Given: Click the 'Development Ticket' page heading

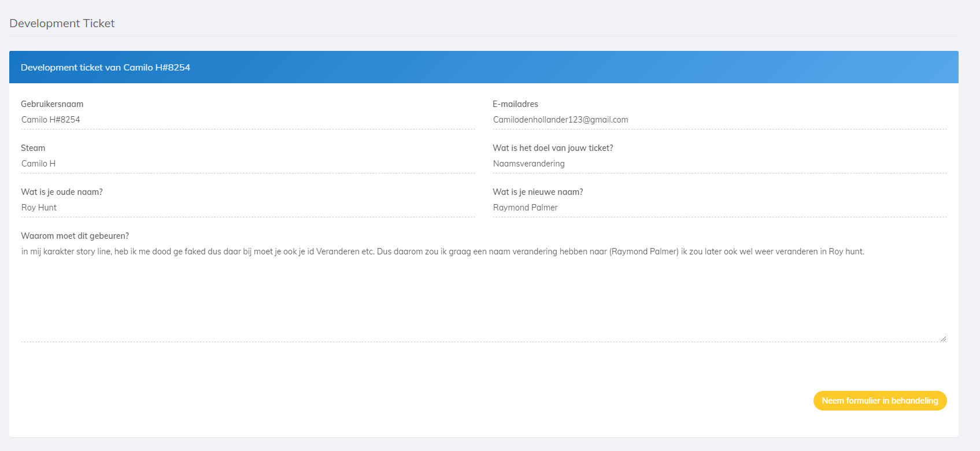Looking at the screenshot, I should coord(62,23).
